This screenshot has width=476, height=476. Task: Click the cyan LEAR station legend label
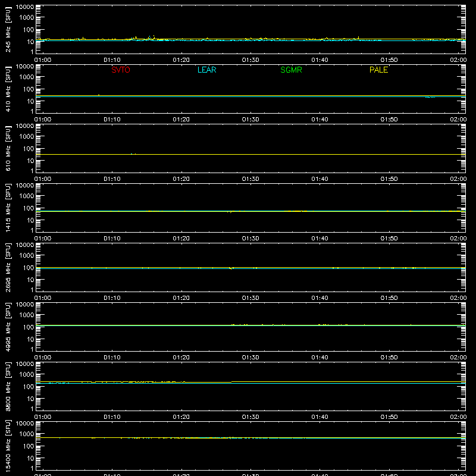pos(206,70)
